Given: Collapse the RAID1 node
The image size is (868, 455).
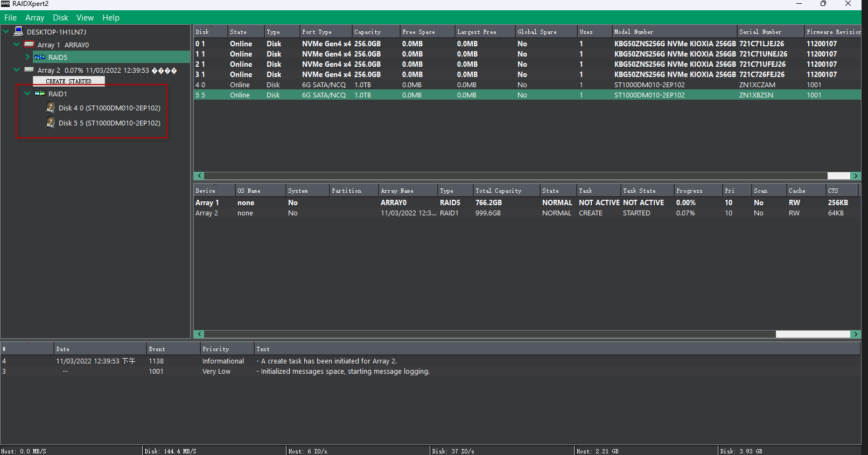Looking at the screenshot, I should pos(27,93).
